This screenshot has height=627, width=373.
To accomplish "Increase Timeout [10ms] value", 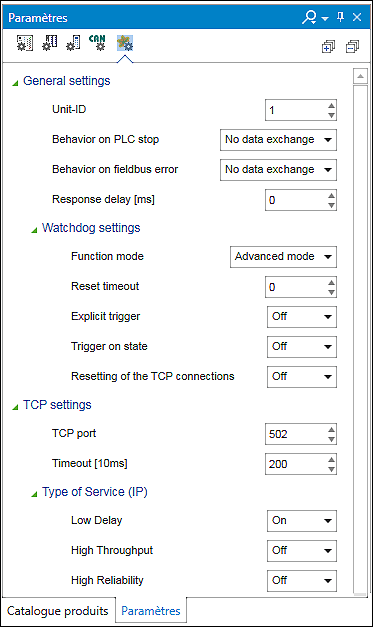I will (x=331, y=459).
